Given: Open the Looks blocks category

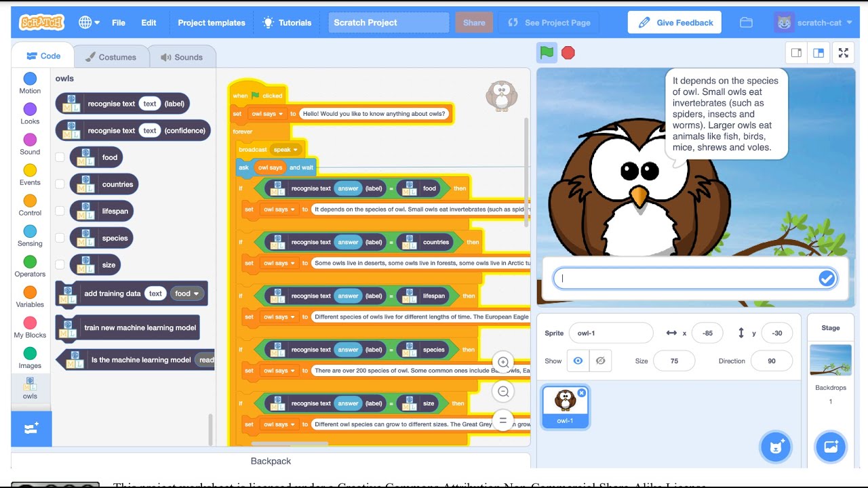Looking at the screenshot, I should coord(30,114).
